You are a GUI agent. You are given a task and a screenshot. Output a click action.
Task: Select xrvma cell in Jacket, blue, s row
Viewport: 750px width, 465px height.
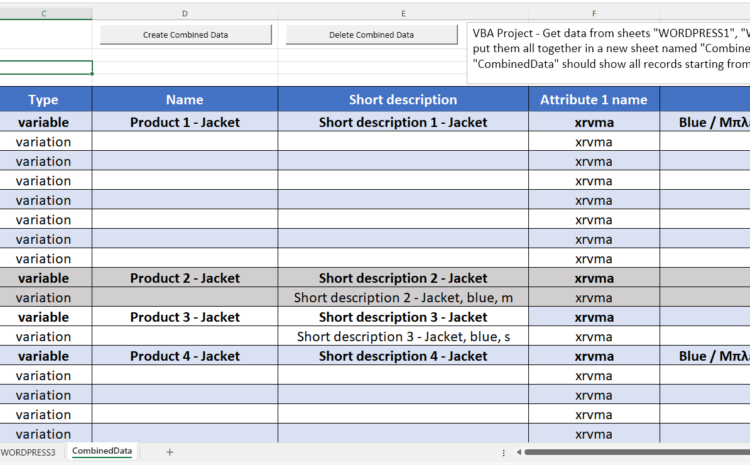coord(594,336)
